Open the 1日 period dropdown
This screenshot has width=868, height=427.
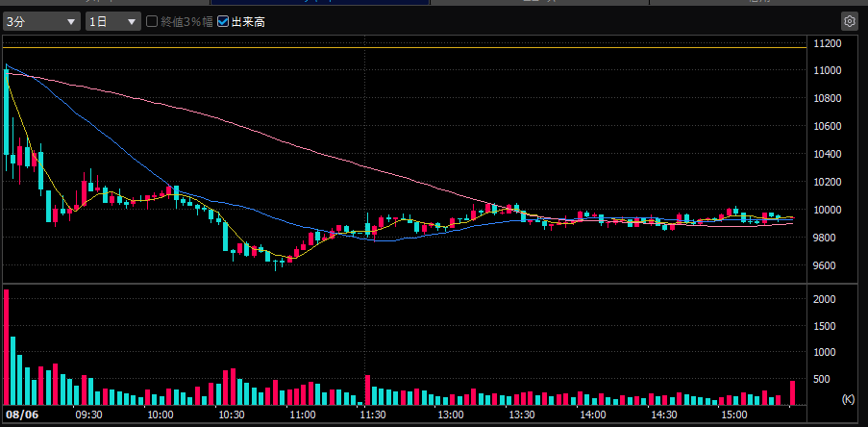112,22
